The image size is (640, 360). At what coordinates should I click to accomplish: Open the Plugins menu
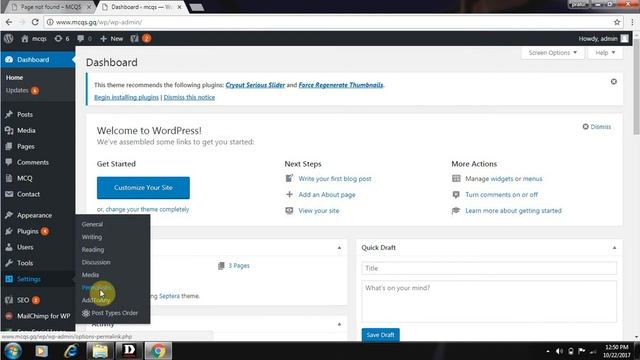[27, 231]
